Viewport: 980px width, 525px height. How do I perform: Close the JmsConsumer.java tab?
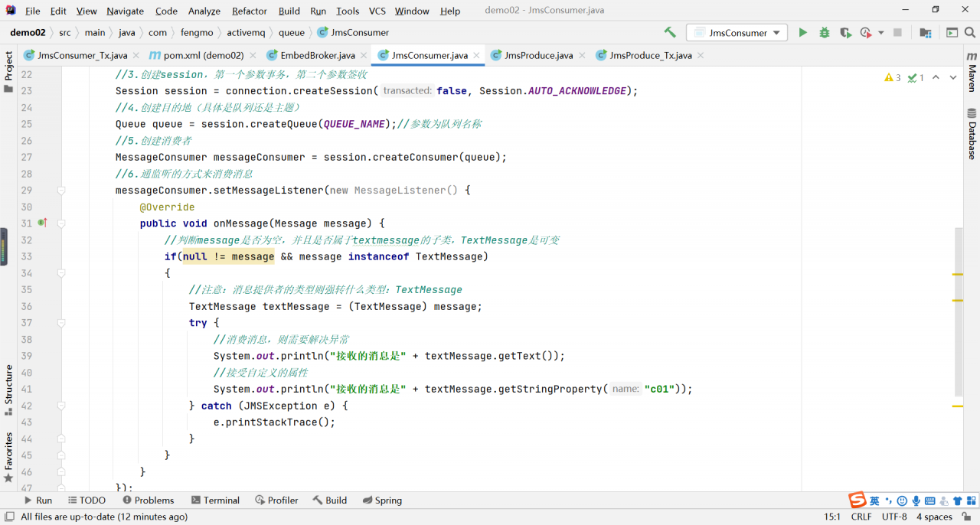[x=476, y=55]
